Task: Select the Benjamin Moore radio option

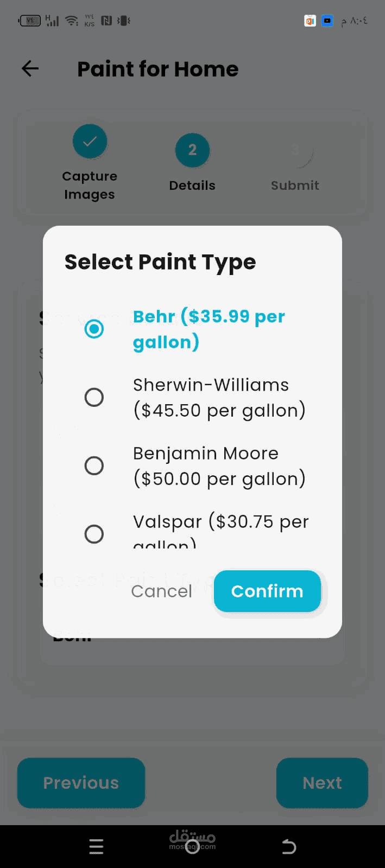Action: [x=94, y=465]
